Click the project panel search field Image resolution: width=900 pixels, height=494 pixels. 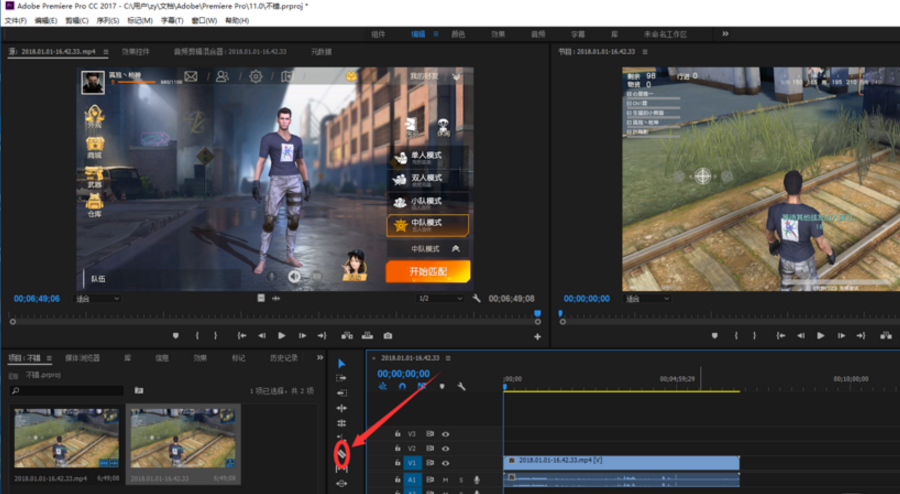(65, 390)
